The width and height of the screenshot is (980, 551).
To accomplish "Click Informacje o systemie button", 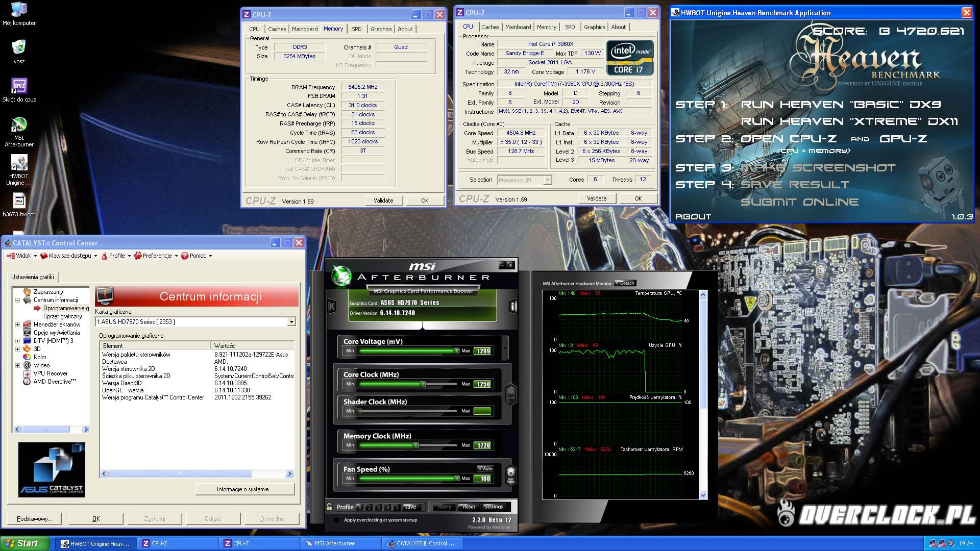I will 245,489.
